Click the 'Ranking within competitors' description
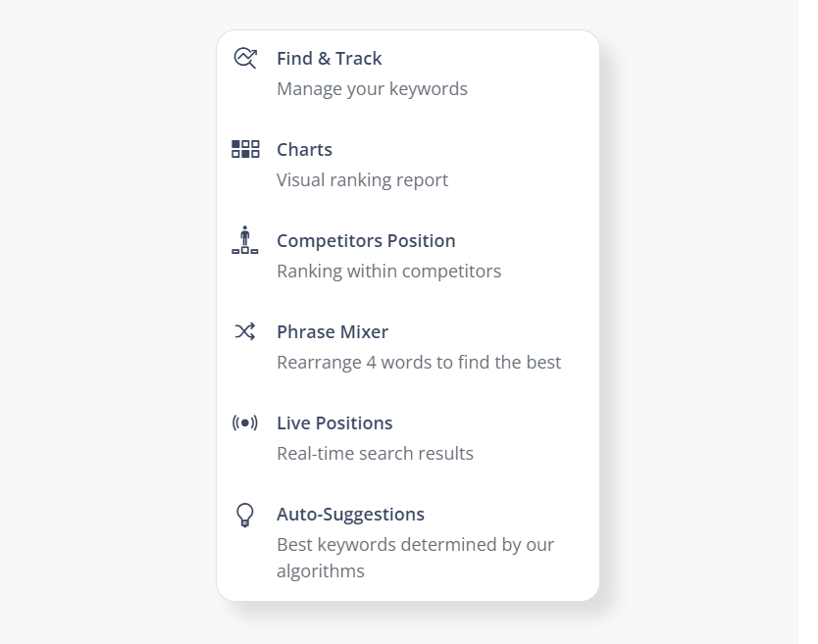Viewport: 818px width, 644px height. [x=388, y=272]
